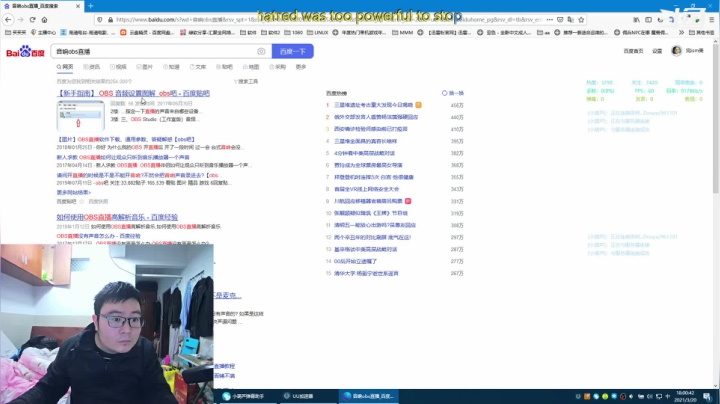Open the more same-site results link
Viewport: 720px width, 404px height.
[73, 192]
